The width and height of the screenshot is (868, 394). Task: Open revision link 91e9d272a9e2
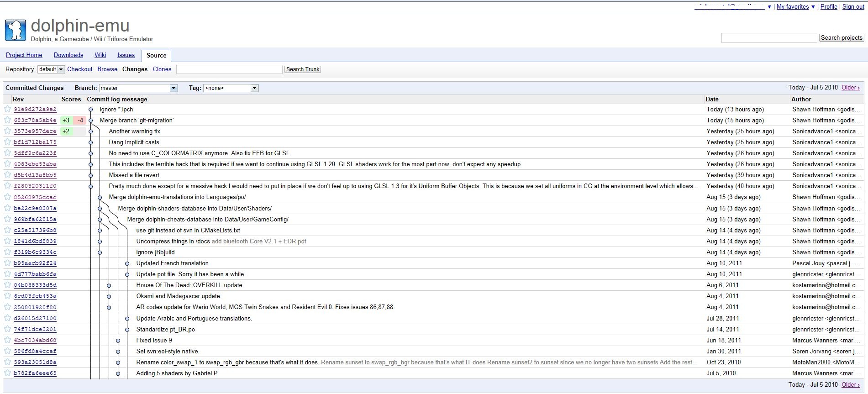(x=35, y=109)
